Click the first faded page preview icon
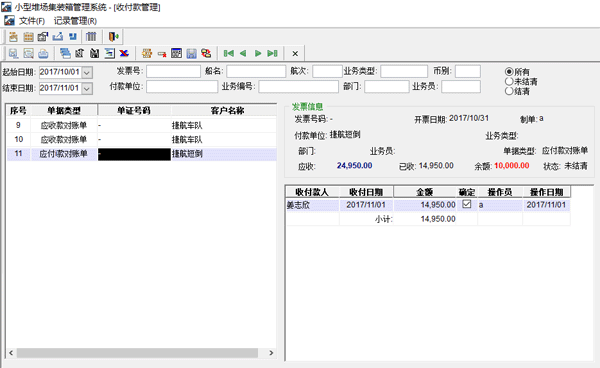Screen dimensions: 600x368 [13, 54]
